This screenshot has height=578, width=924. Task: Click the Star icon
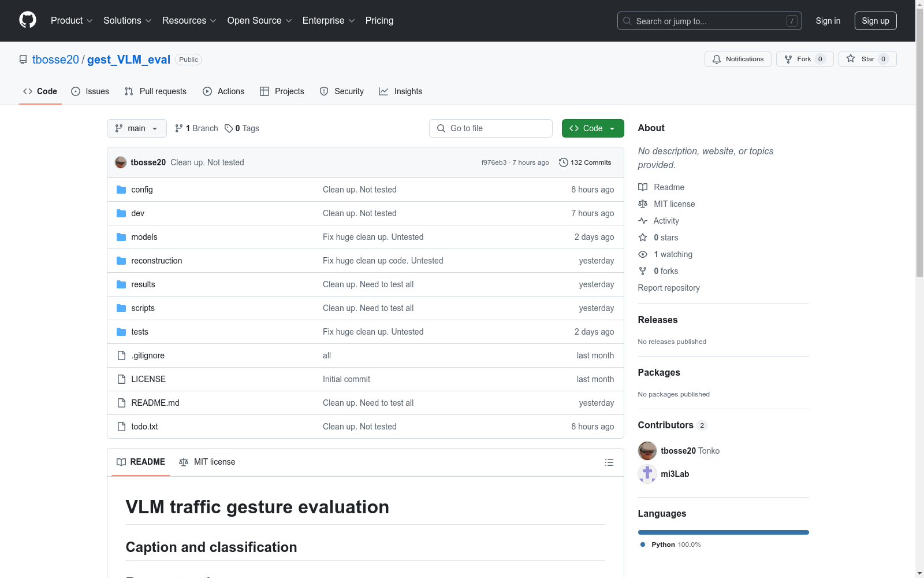tap(851, 59)
